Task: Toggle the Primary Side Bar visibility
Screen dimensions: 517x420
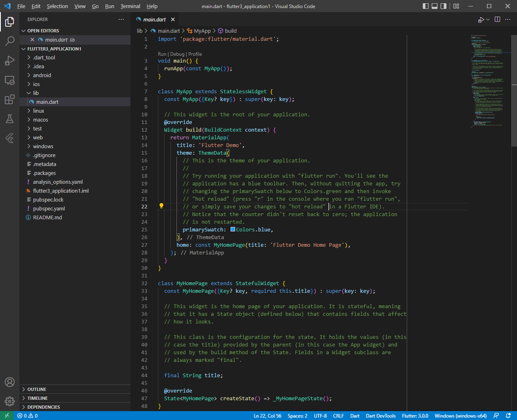Action: pos(425,6)
